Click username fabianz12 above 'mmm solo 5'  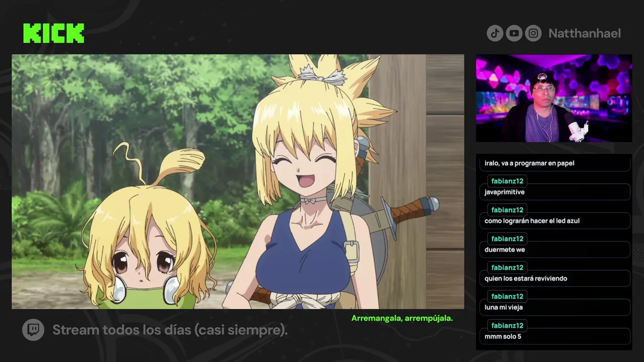(507, 325)
